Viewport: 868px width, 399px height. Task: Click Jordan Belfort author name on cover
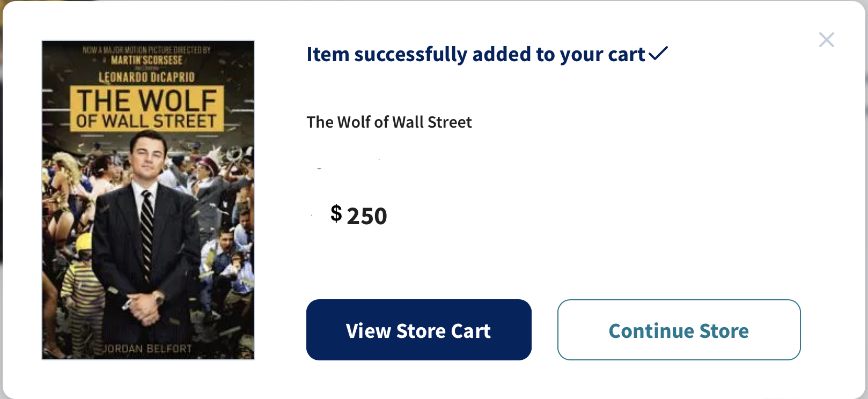pos(147,349)
